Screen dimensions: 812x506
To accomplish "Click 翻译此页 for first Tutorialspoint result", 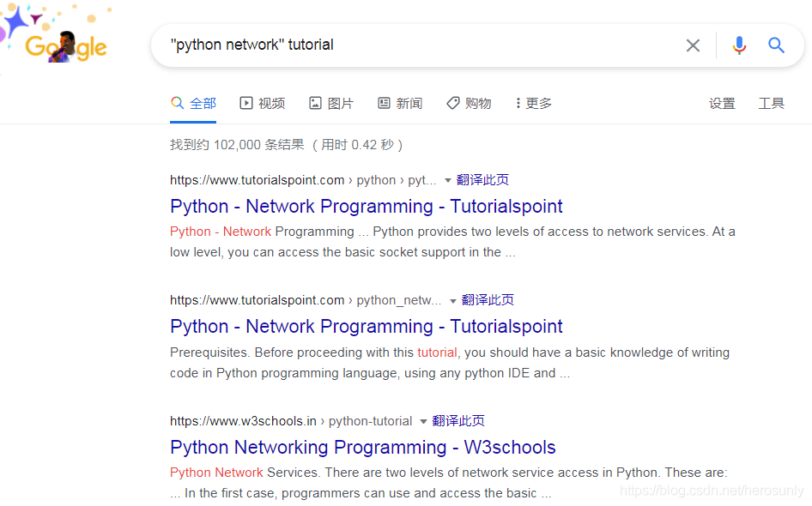I will 482,180.
